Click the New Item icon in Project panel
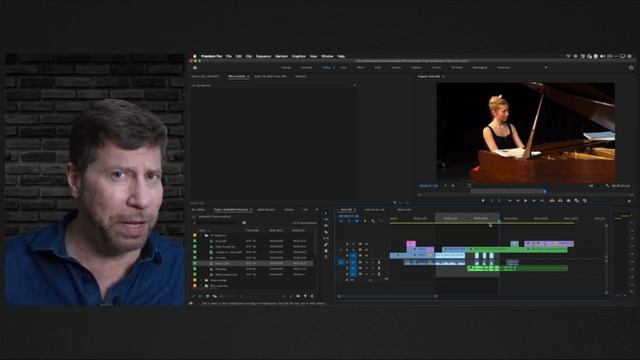 pos(305,296)
